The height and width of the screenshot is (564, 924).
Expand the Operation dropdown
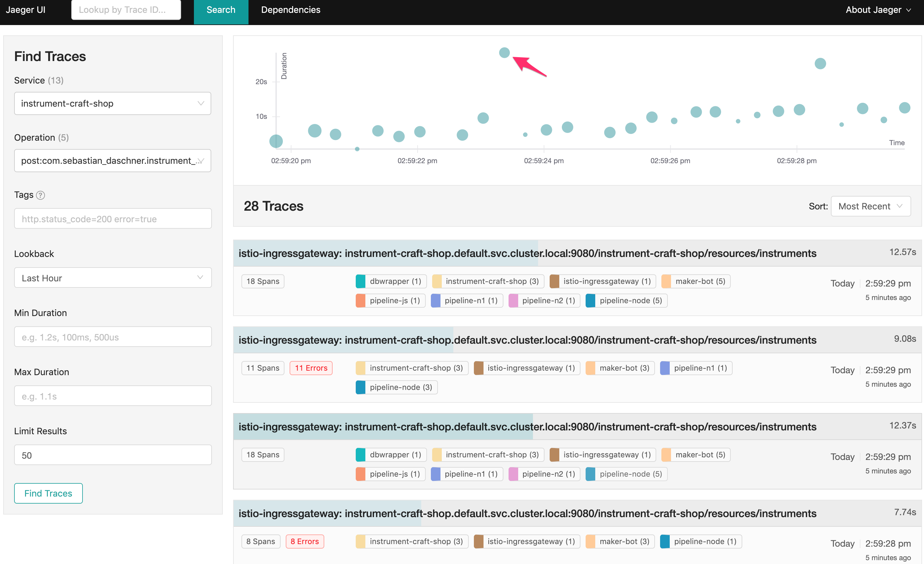pyautogui.click(x=112, y=161)
